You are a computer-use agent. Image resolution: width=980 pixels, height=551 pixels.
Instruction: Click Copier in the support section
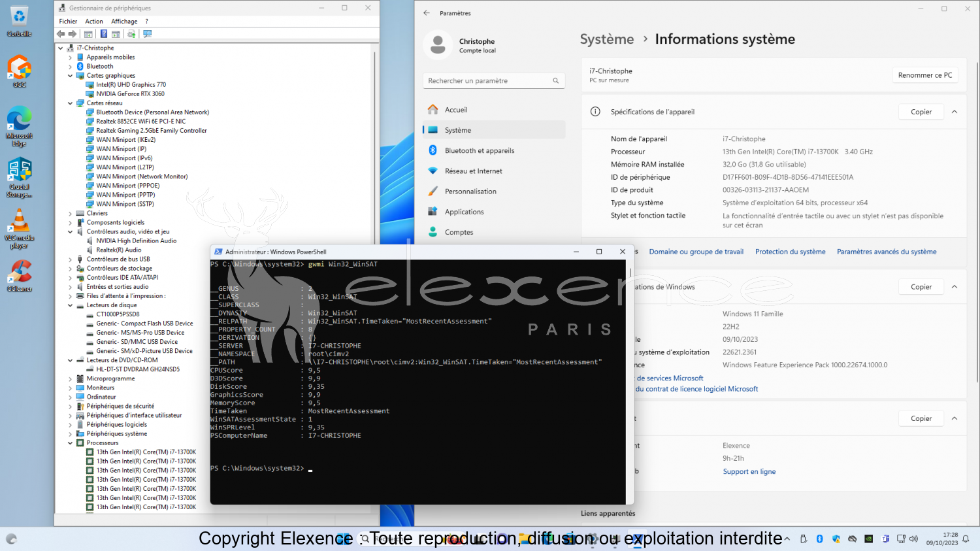pos(921,418)
